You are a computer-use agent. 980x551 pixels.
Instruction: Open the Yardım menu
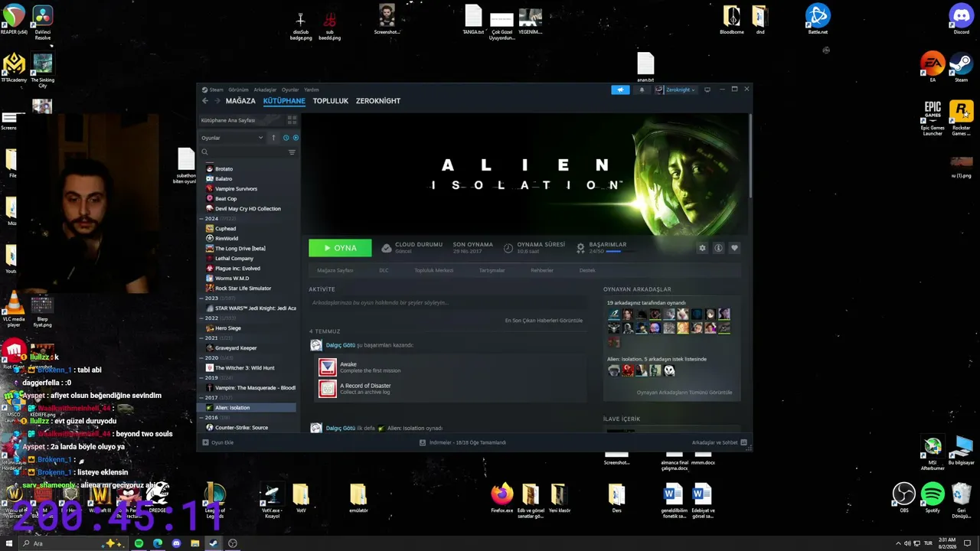(x=311, y=90)
